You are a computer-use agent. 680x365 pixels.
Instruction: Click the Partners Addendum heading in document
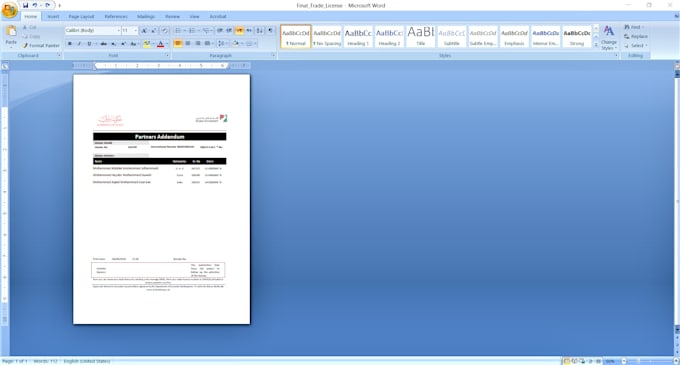tap(160, 137)
